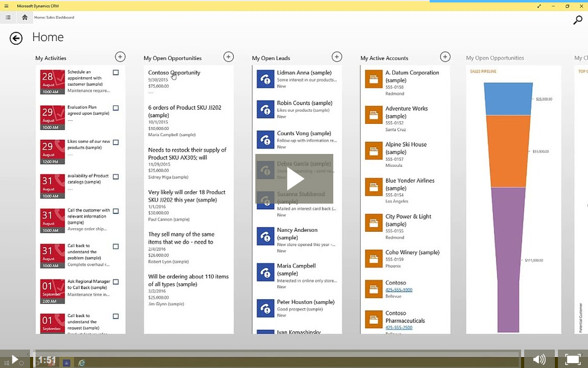
Task: Check off Evaluation Plan agreed upon activity
Action: pos(116,108)
